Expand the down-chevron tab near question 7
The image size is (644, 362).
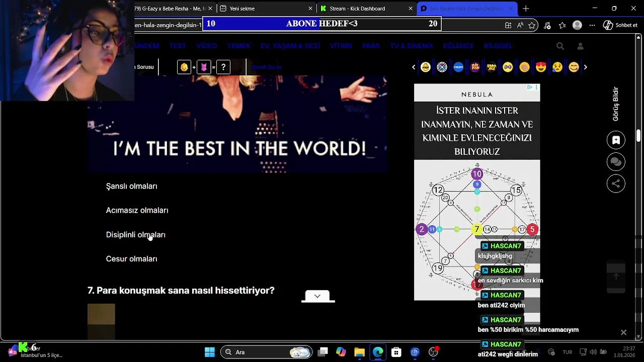click(x=317, y=296)
